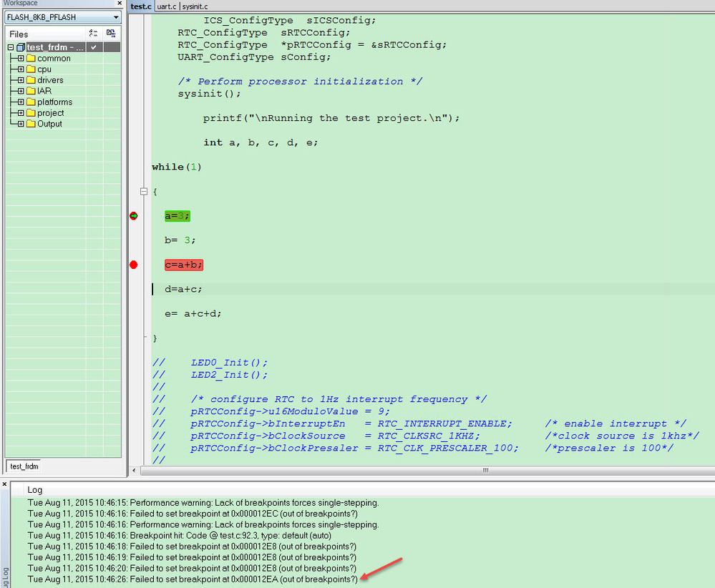
Task: Expand the common folder
Action: [21, 59]
